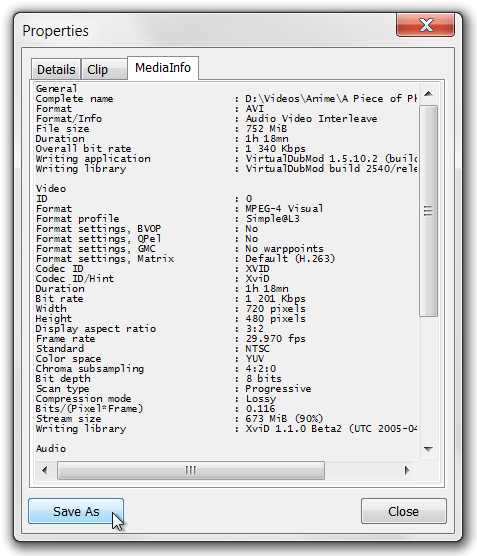Click the 'Audio' section heading
Viewport: 477px width, 556px height.
pyautogui.click(x=51, y=449)
